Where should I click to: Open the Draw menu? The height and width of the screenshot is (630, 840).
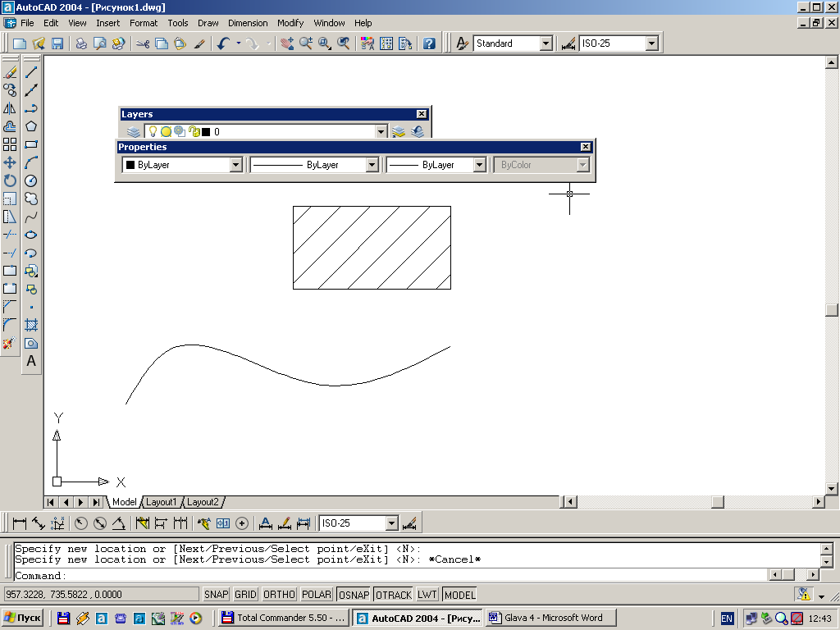(x=208, y=23)
